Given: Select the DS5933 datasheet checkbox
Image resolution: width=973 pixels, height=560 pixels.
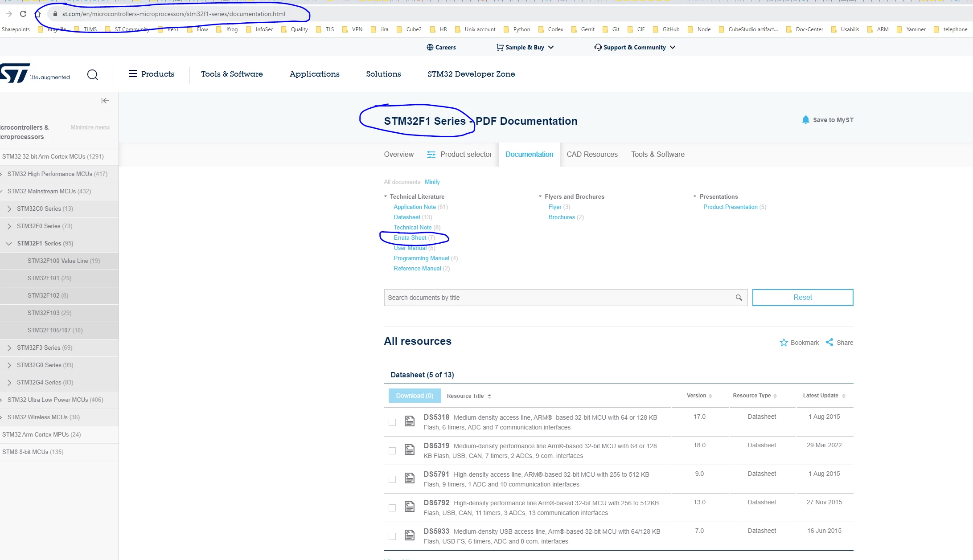Looking at the screenshot, I should (x=392, y=536).
